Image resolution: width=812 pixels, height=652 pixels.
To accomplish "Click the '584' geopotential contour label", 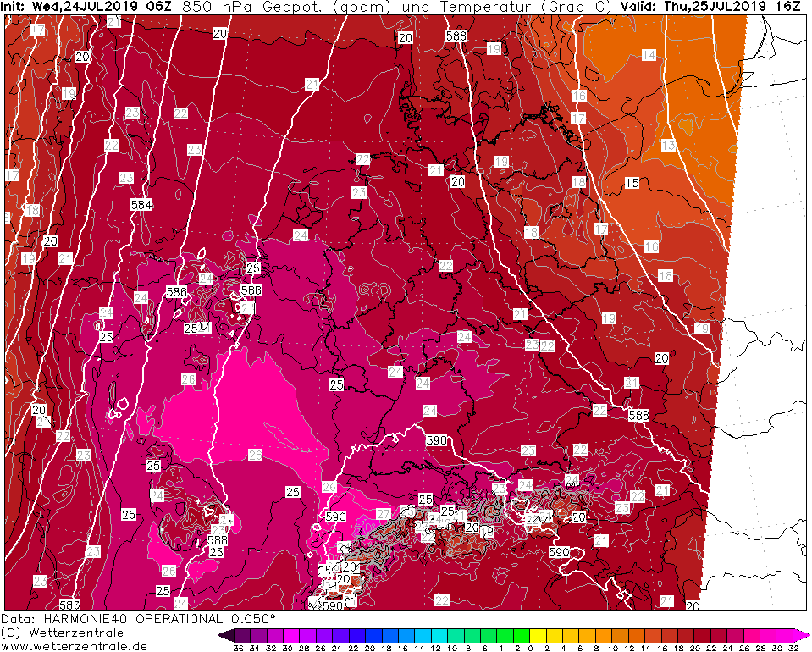I will (x=141, y=205).
